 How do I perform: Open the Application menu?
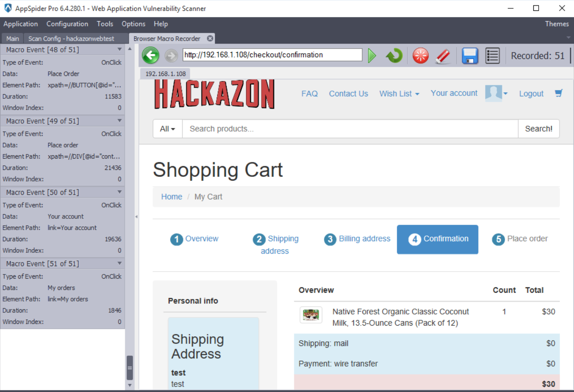(21, 24)
